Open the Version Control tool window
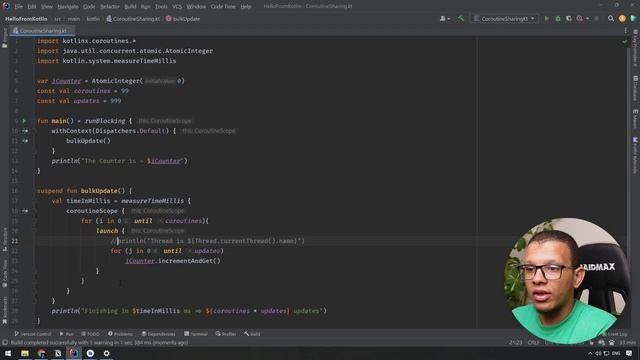The height and width of the screenshot is (360, 640). click(x=33, y=334)
